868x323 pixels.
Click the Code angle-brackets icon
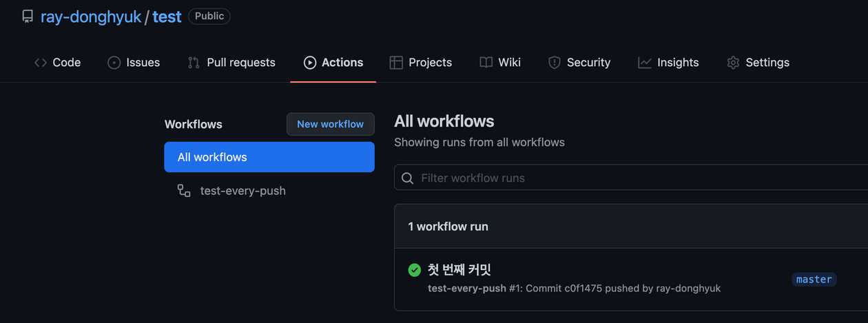[x=41, y=63]
